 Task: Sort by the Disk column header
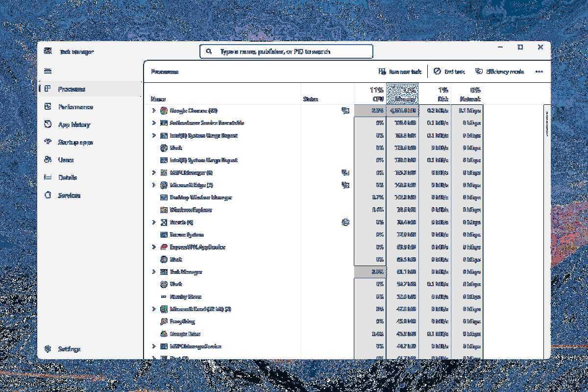click(x=435, y=94)
